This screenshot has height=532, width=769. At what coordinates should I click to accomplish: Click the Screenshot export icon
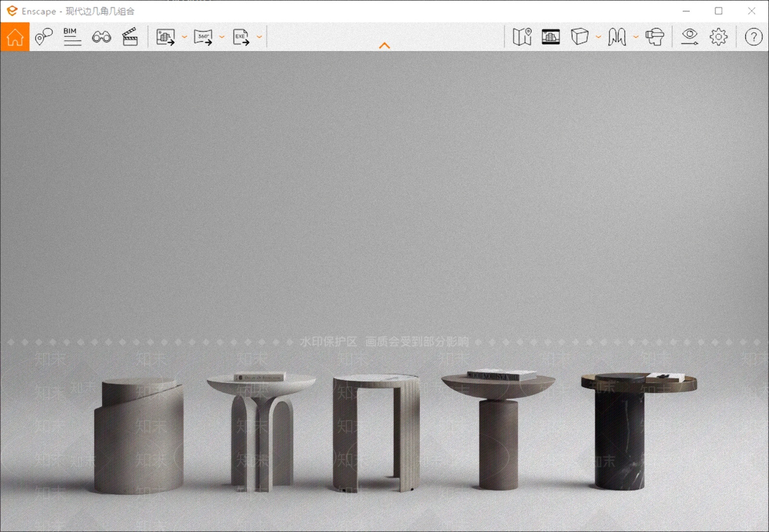166,37
